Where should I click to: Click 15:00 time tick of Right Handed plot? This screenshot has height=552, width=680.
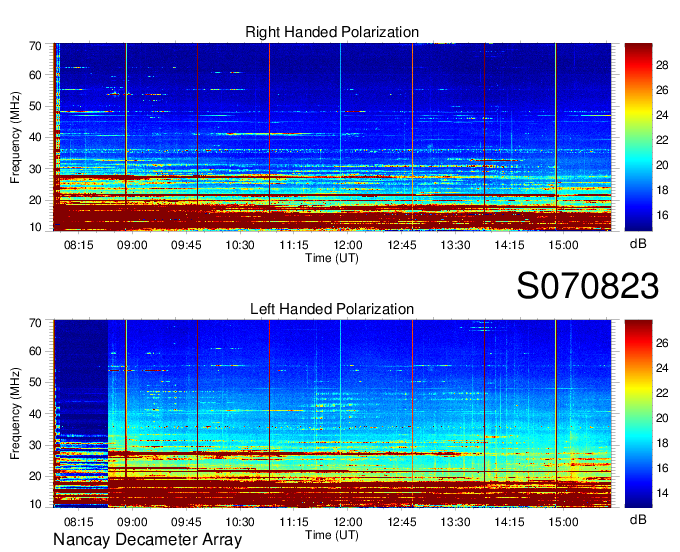click(x=563, y=245)
